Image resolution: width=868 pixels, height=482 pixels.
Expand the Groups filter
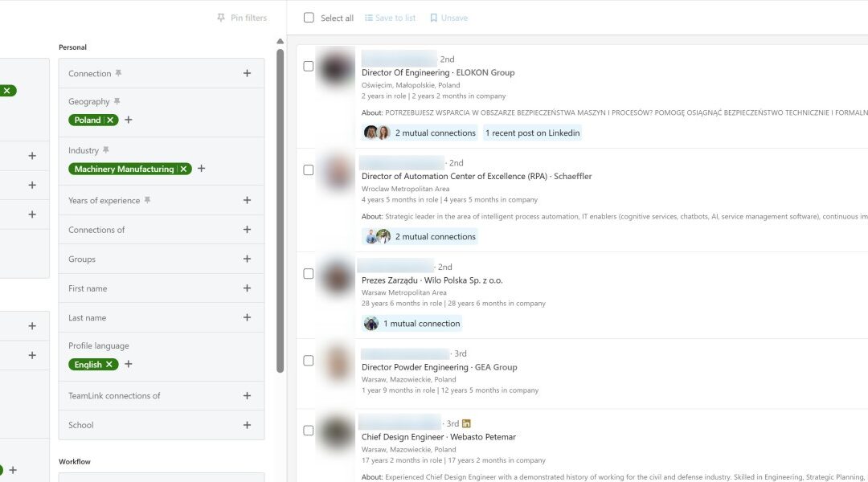click(x=248, y=259)
